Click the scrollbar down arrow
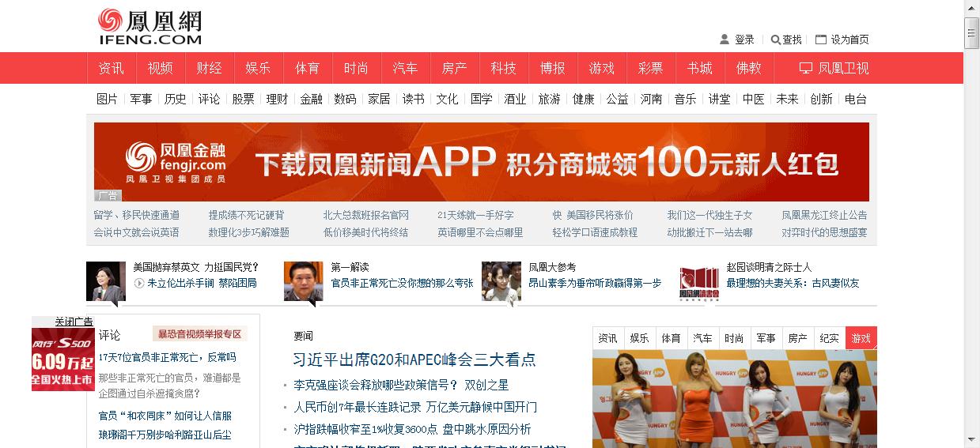Image resolution: width=980 pixels, height=448 pixels. coord(971,439)
